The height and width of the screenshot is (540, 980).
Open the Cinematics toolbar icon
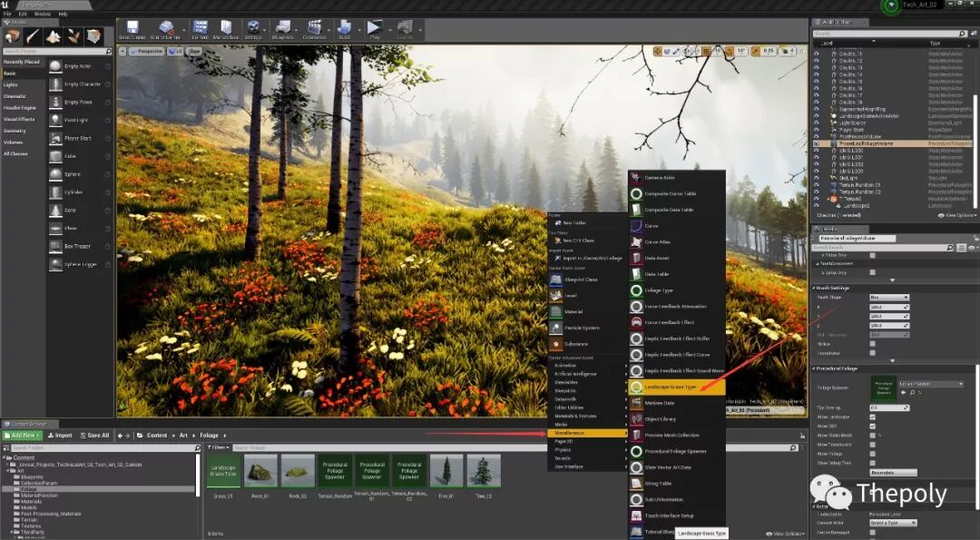314,29
